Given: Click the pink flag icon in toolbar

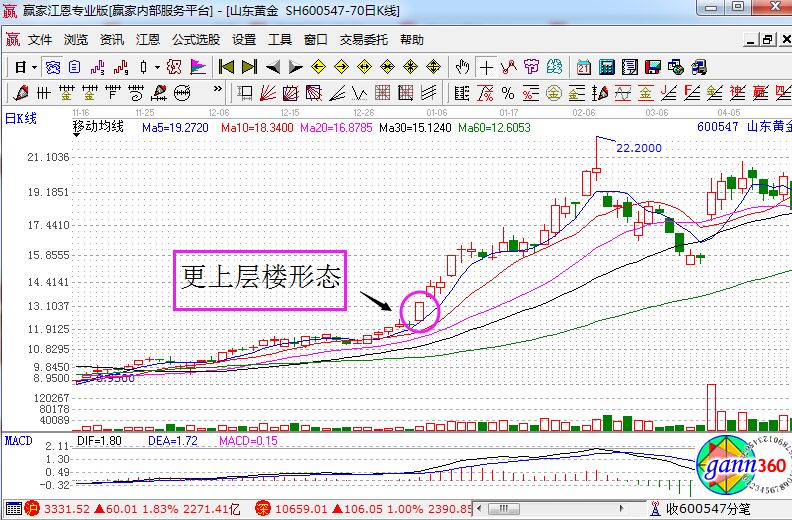Looking at the screenshot, I should (197, 67).
